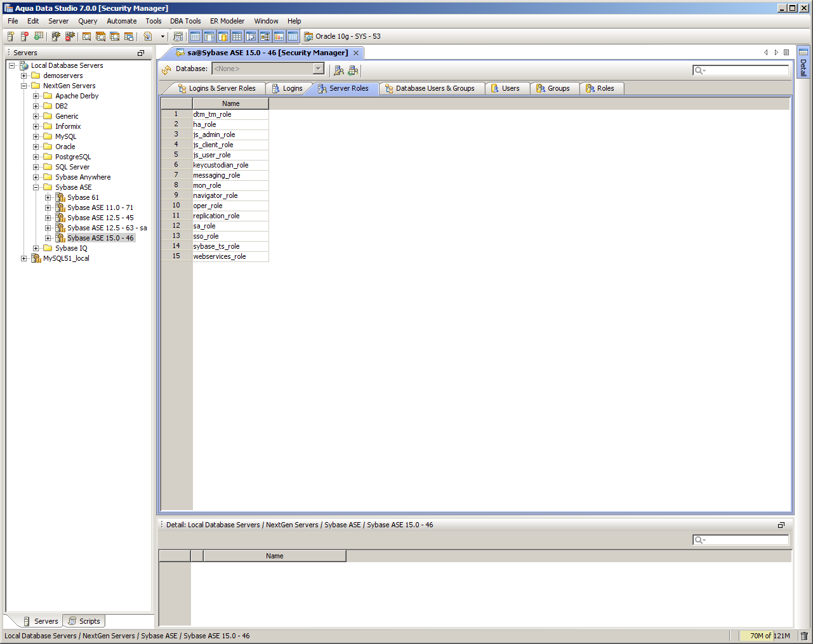The height and width of the screenshot is (644, 813).
Task: Open the DBA Tools menu
Action: [185, 21]
